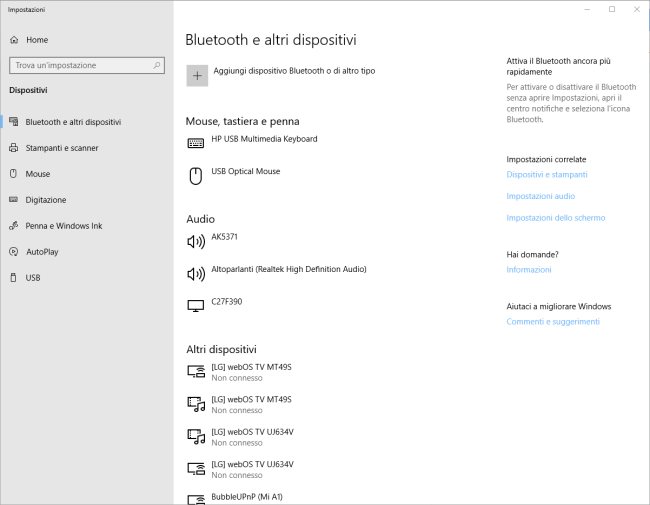This screenshot has width=650, height=505.
Task: Click the first UJ634V media device icon
Action: pyautogui.click(x=196, y=436)
